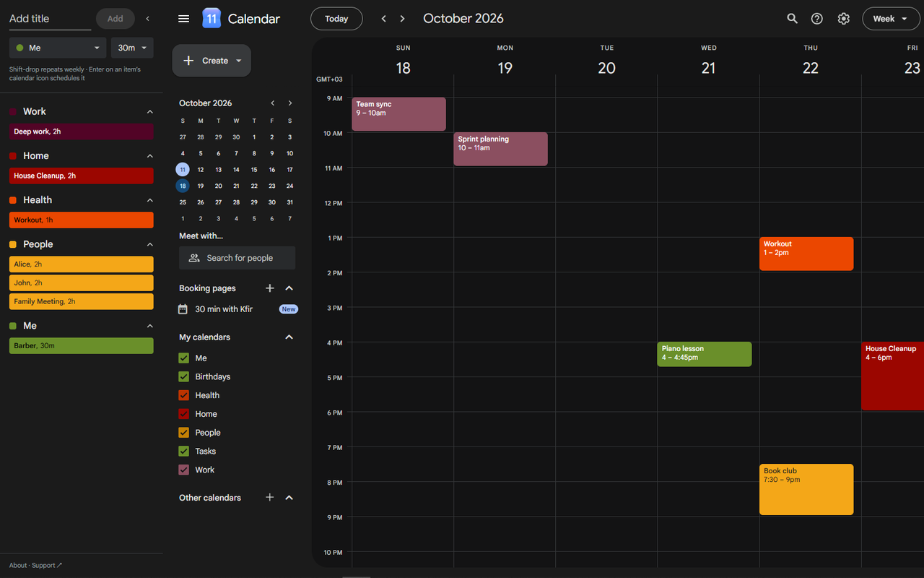Collapse the Other calendars section
The height and width of the screenshot is (578, 924).
(289, 498)
